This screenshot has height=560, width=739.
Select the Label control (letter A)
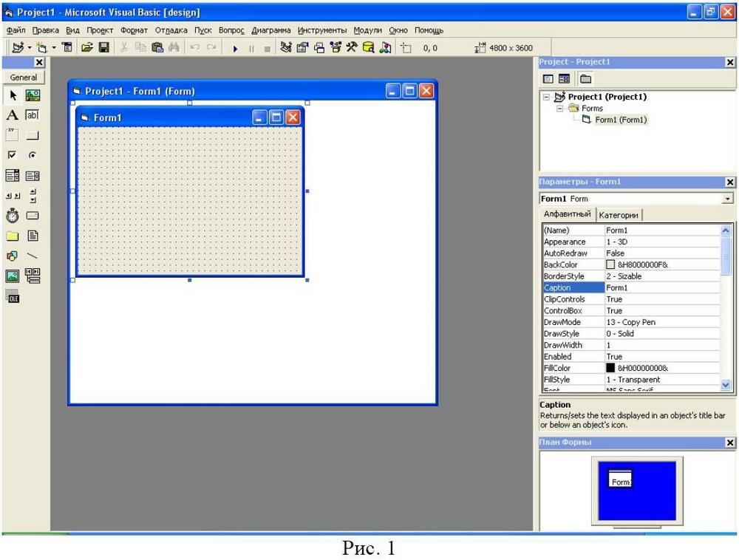tap(13, 115)
